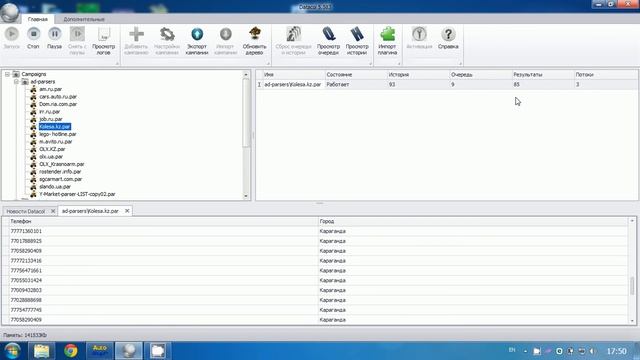Click the ad-parsers folder icon
Screen dimensions: 640x360
(25, 82)
